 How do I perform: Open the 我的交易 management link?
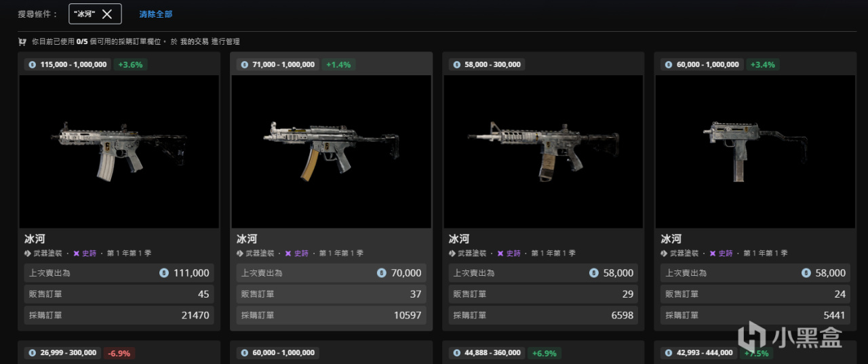pyautogui.click(x=195, y=42)
